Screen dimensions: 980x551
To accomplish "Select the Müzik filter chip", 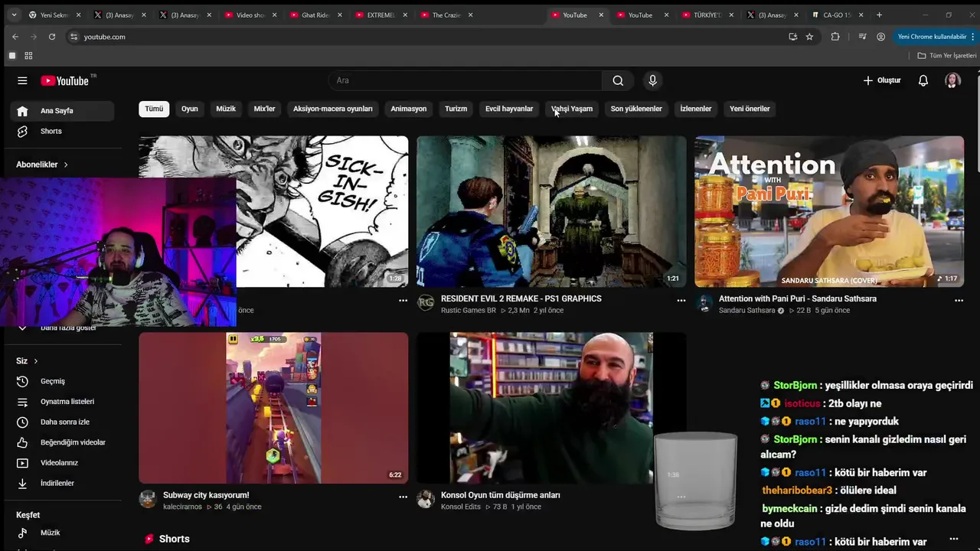I will pos(226,109).
